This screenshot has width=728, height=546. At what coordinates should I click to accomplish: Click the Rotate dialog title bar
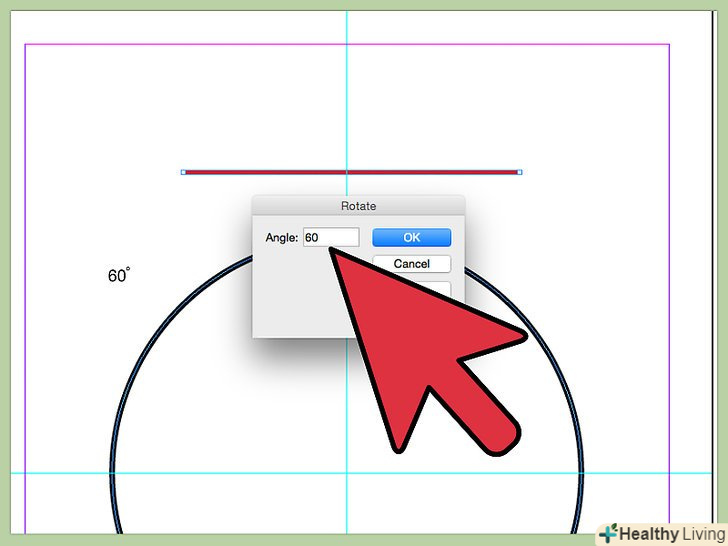(x=358, y=206)
